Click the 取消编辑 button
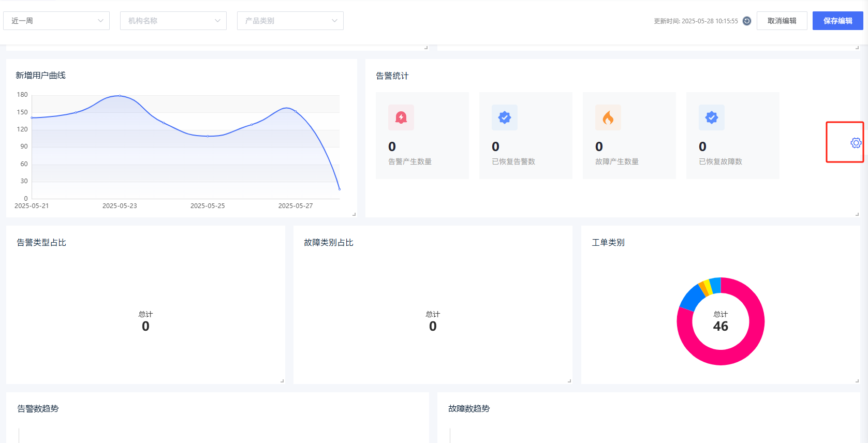Image resolution: width=868 pixels, height=443 pixels. 782,21
